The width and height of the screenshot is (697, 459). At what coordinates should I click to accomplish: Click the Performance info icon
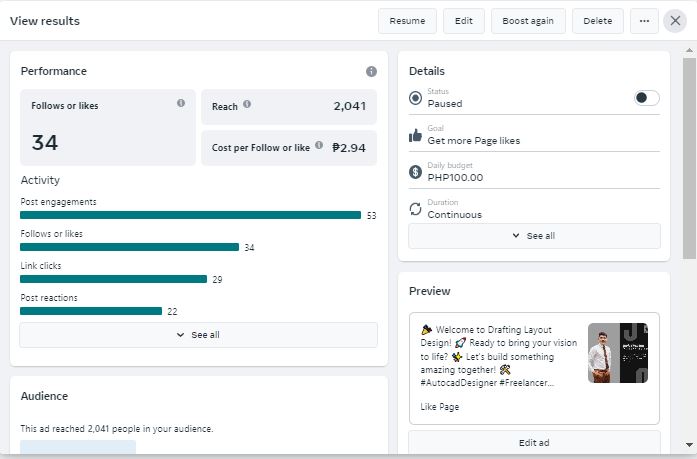pos(371,72)
